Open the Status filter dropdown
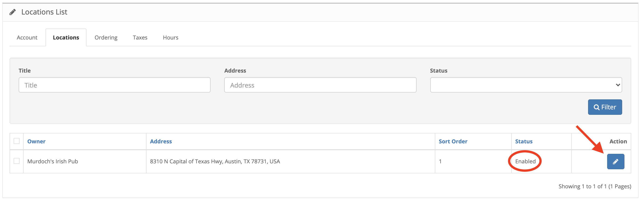Image resolution: width=644 pixels, height=206 pixels. tap(526, 85)
